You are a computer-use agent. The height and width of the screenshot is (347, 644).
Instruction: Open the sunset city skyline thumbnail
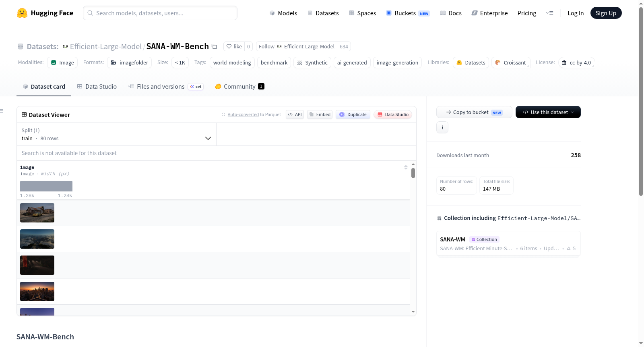point(37,291)
